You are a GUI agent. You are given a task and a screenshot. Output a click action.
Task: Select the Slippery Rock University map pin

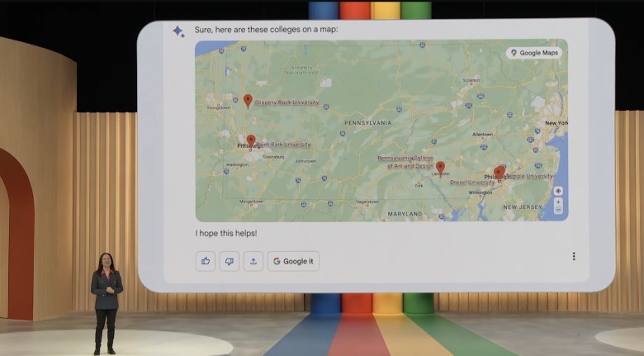click(x=248, y=101)
